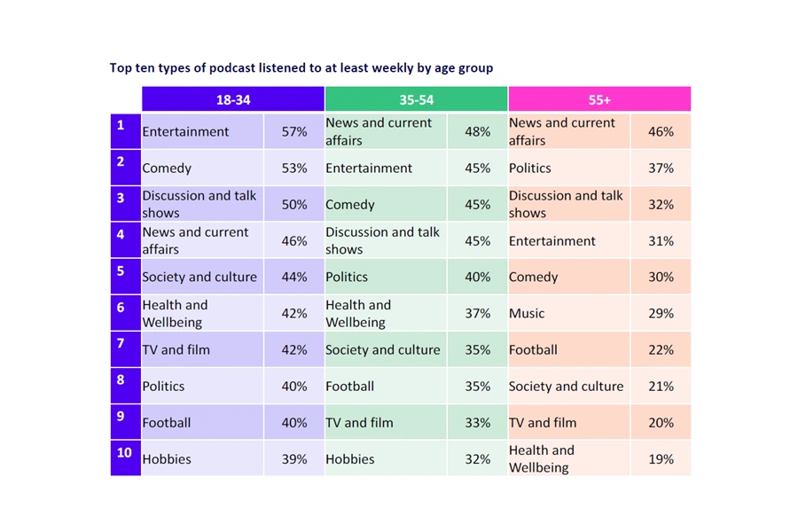Click the chart title about podcast types

point(301,67)
